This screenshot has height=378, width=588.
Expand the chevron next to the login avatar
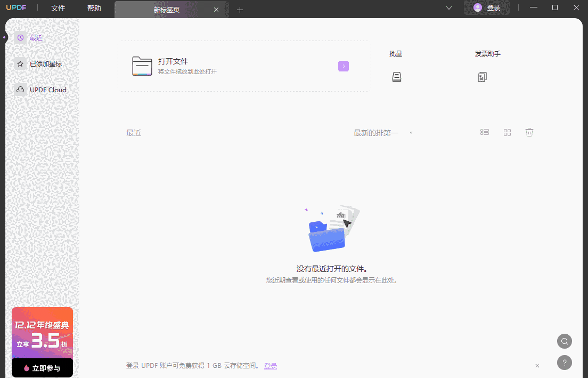coord(448,8)
